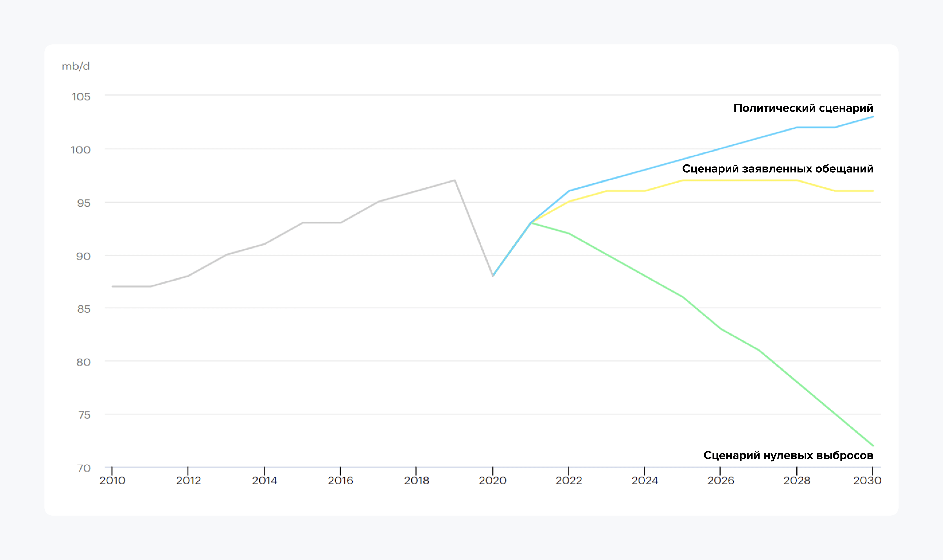Click the 90 y-axis value label
This screenshot has width=943, height=560.
tap(84, 257)
